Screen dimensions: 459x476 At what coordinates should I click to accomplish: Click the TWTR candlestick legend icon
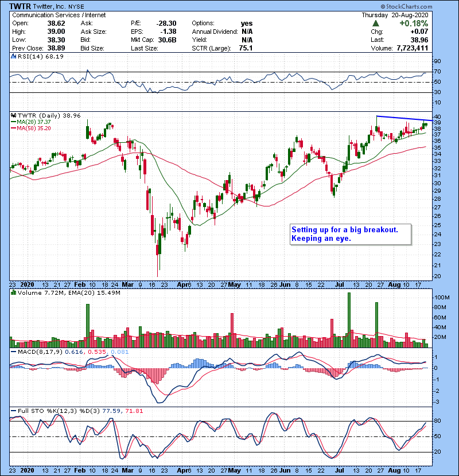tap(13, 115)
